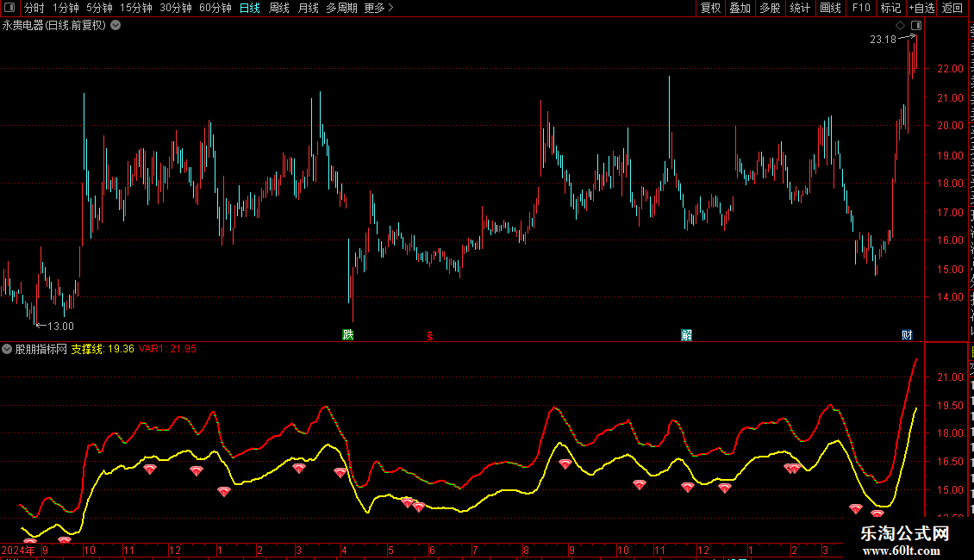Open 多周期 multi-period view
974x560 pixels.
click(341, 8)
